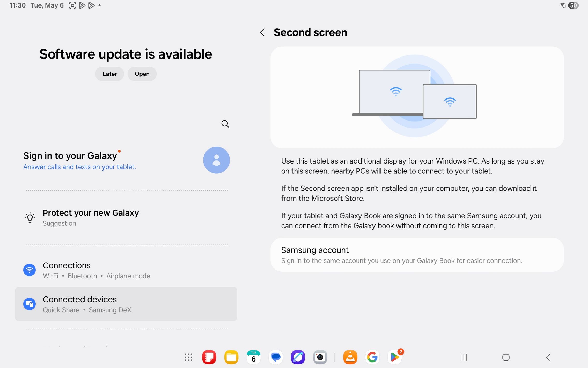Tap the clock showing 11:30

[17, 5]
